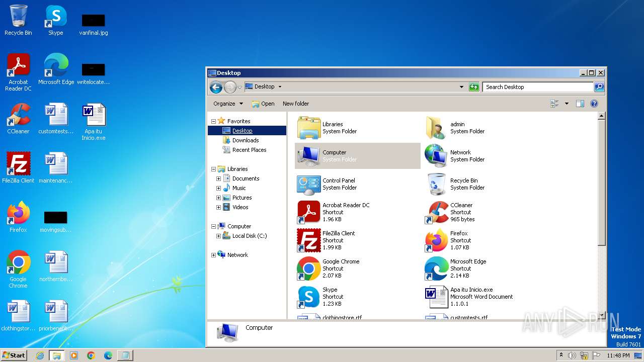The height and width of the screenshot is (362, 644).
Task: Click the Desktop breadcrumb in address bar
Action: pos(264,87)
